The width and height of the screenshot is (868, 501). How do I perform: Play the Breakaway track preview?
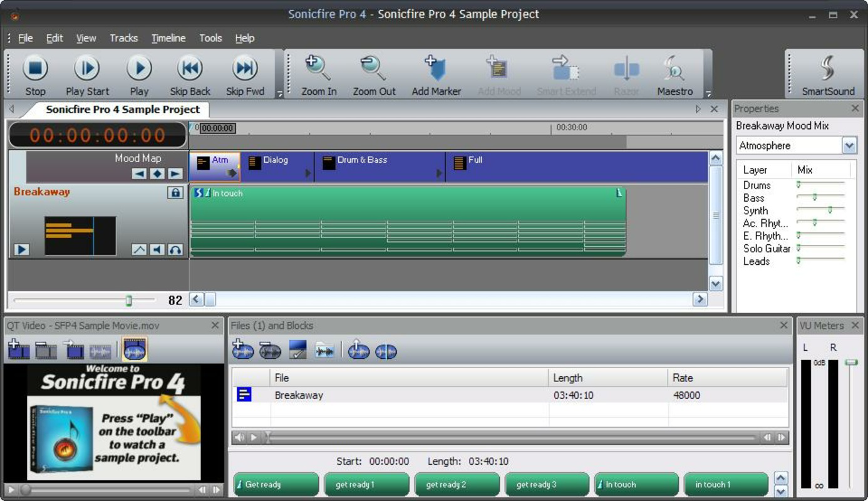tap(21, 250)
